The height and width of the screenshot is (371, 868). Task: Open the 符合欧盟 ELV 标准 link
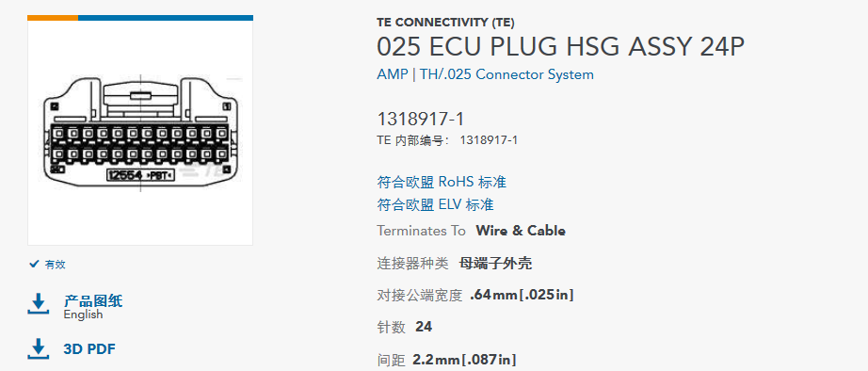436,205
